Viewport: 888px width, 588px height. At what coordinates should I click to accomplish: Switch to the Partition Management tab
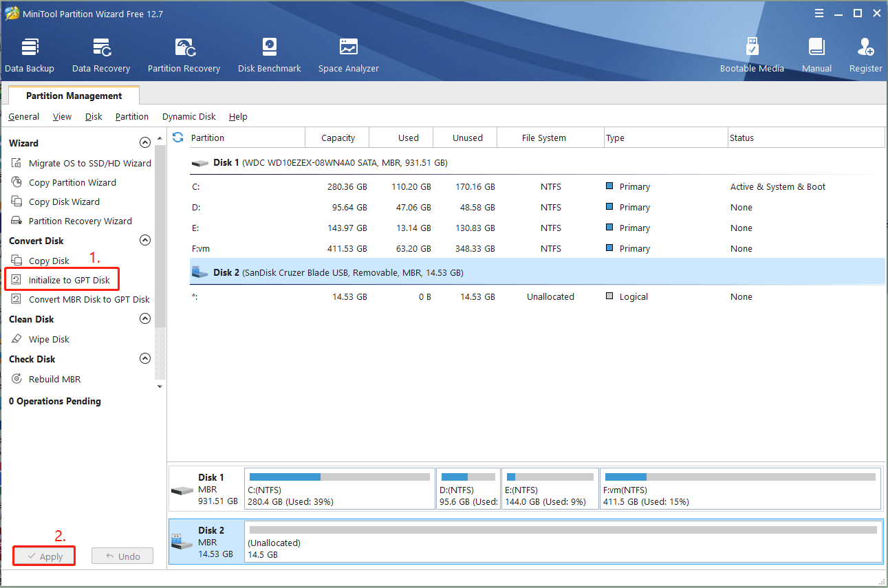[73, 96]
